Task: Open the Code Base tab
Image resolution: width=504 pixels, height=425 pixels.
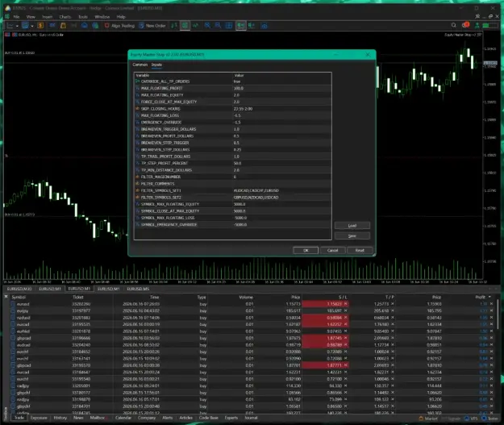Action: coord(208,418)
